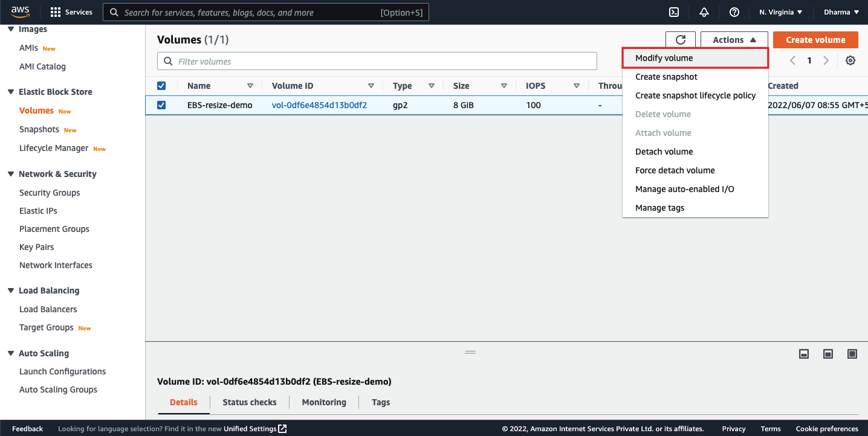Switch to the Monitoring tab
This screenshot has width=868, height=436.
pos(323,402)
